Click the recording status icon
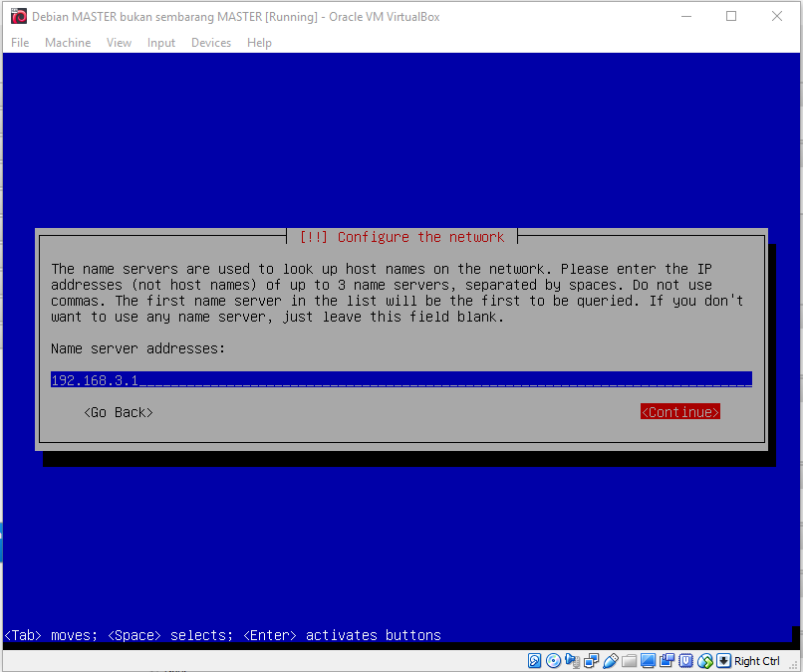Image resolution: width=803 pixels, height=672 pixels. coord(667,661)
